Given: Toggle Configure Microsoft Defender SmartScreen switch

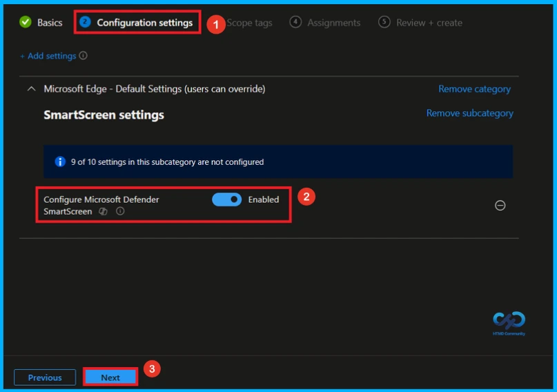Looking at the screenshot, I should click(x=226, y=199).
